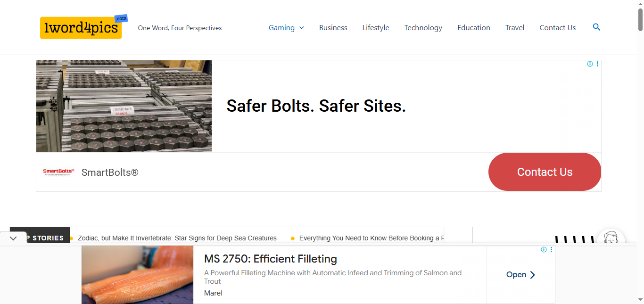Open the Technology menu item
644x304 pixels.
(423, 28)
